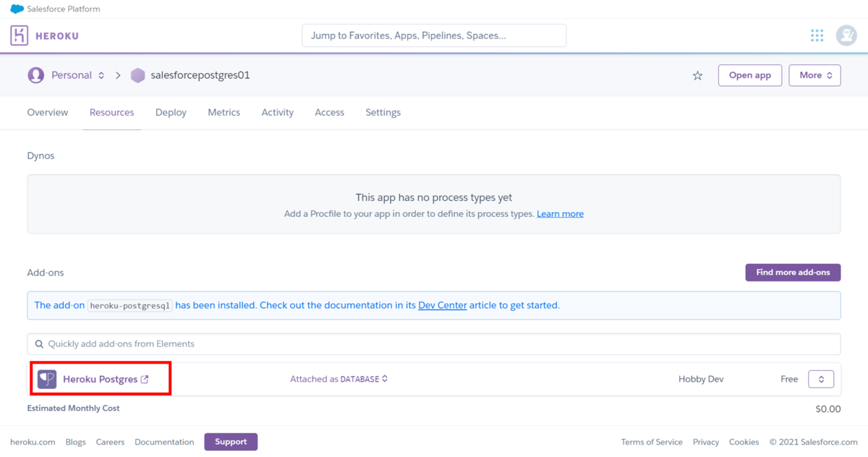Favorite the app with star icon
Screen dimensions: 868x457
(697, 76)
